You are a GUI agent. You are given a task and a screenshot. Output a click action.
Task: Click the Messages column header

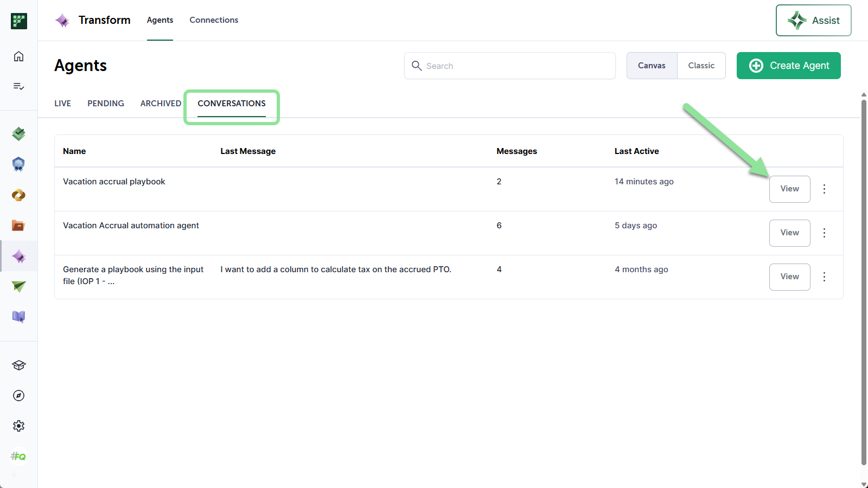point(516,151)
